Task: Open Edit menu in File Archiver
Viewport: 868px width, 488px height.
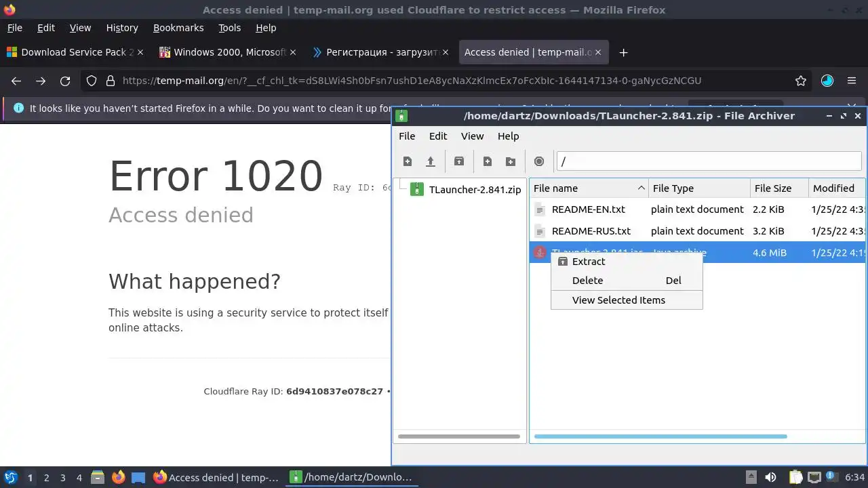Action: (438, 136)
